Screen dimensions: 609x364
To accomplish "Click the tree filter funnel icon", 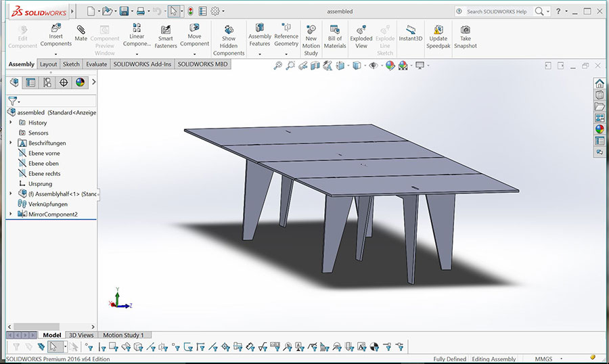I will click(x=13, y=101).
